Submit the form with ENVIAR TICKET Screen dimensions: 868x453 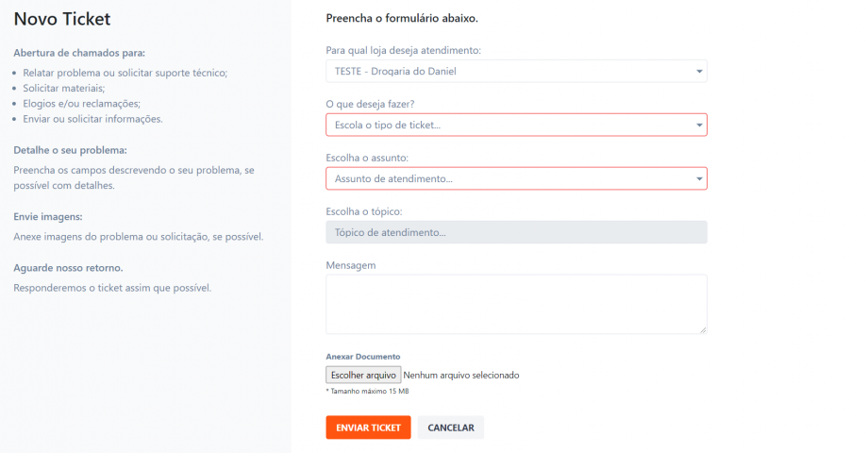tap(368, 428)
